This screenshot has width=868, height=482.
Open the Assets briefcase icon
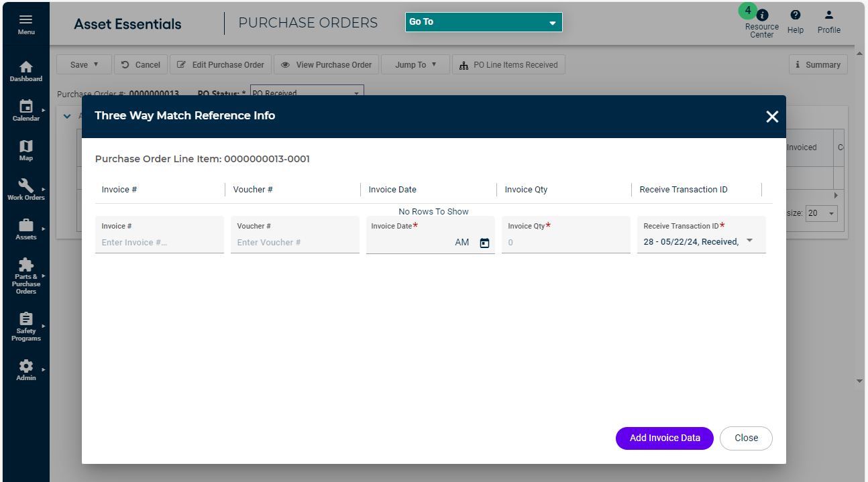[x=26, y=225]
